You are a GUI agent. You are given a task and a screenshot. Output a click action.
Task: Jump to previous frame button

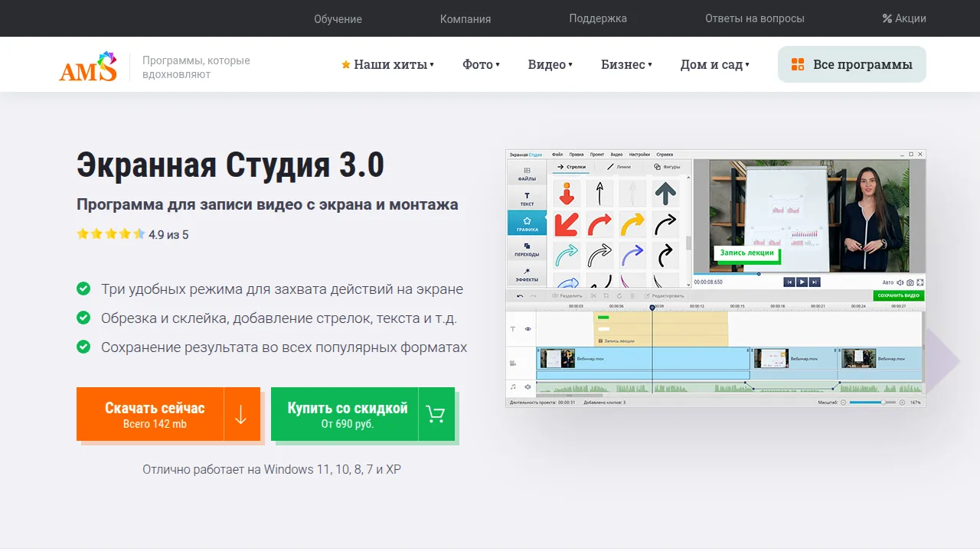point(789,282)
